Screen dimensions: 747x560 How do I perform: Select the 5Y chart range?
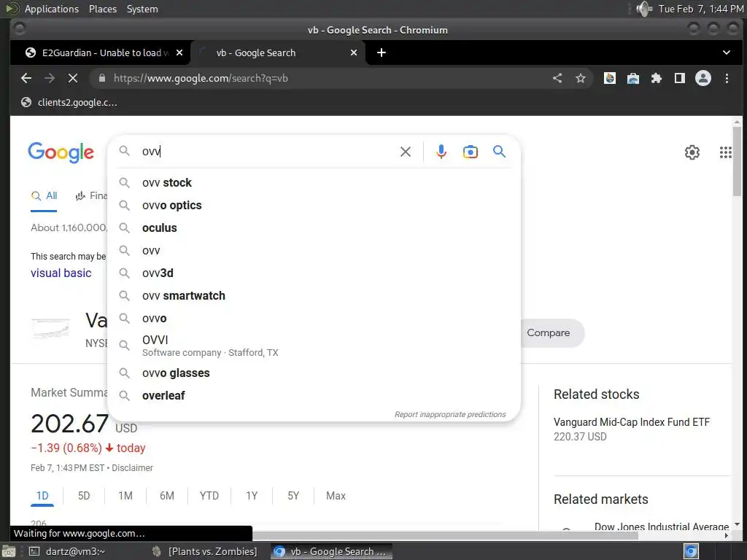[x=293, y=496]
